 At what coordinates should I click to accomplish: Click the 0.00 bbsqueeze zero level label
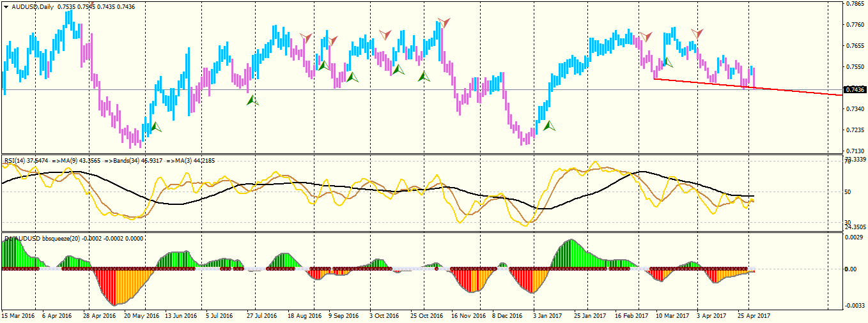click(x=852, y=269)
